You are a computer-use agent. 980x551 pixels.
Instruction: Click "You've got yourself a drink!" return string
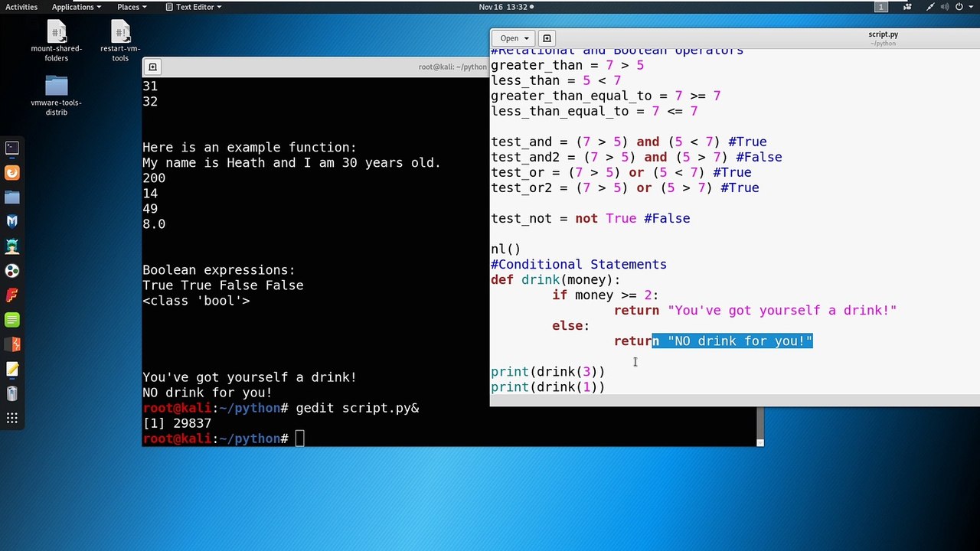click(x=782, y=311)
